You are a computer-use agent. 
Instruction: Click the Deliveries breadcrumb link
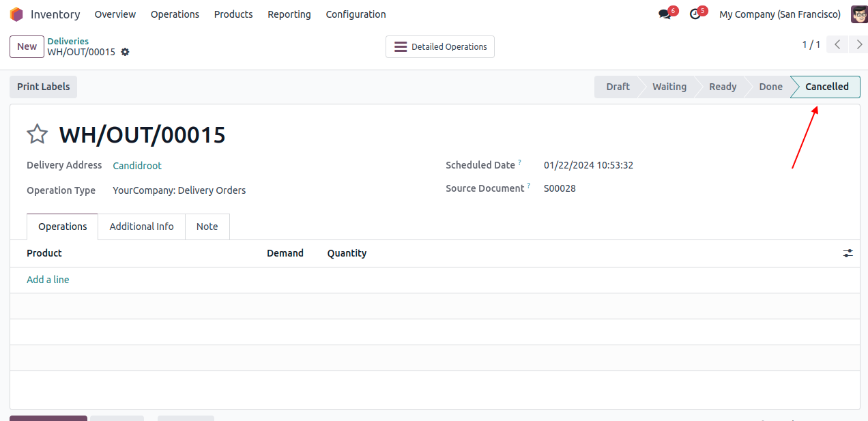point(68,41)
